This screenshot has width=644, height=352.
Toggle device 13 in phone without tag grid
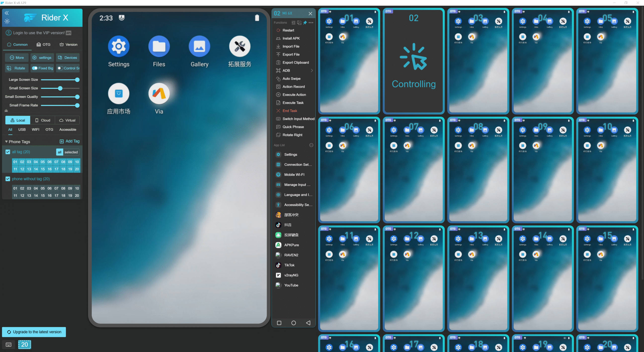click(x=29, y=196)
